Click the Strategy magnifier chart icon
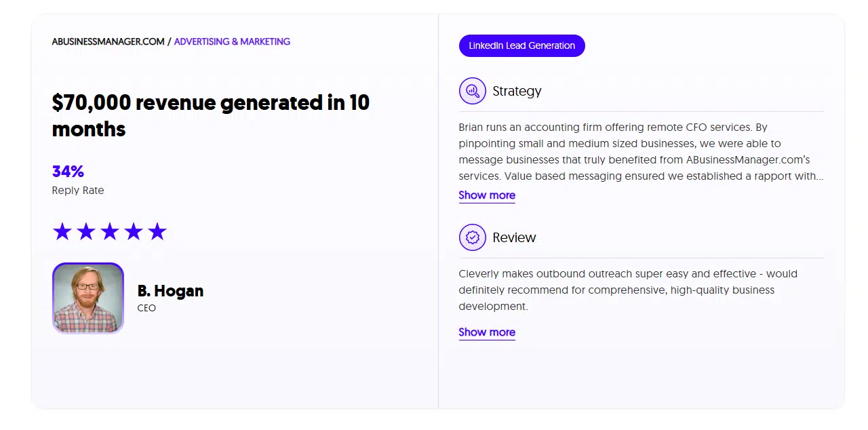The width and height of the screenshot is (868, 430). click(473, 91)
